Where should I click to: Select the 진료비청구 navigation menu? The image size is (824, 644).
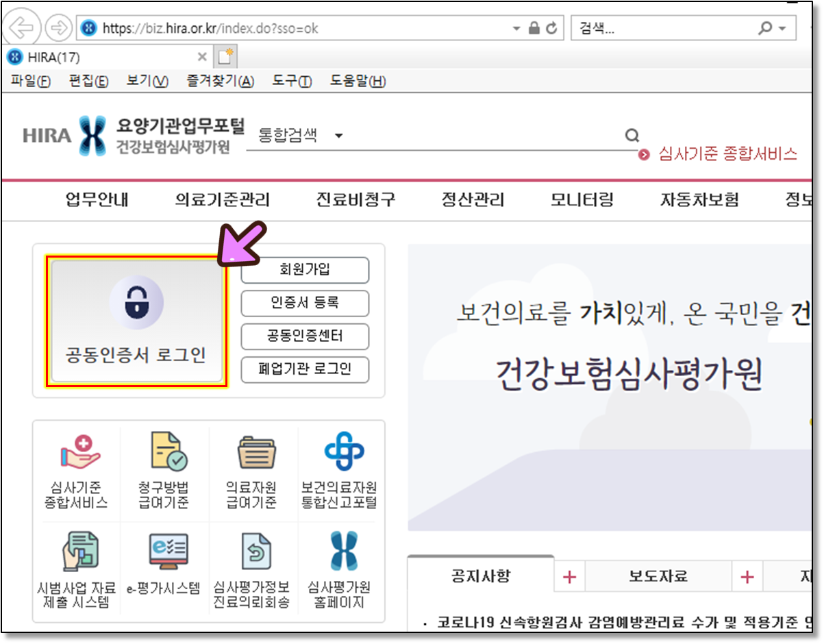tap(355, 200)
